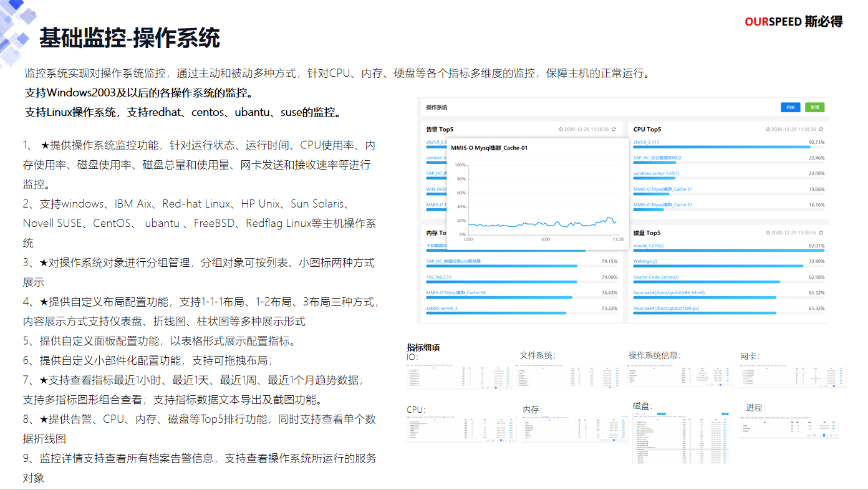Click the clock icon in 告警 Top5 header
This screenshot has width=868, height=490.
click(561, 130)
